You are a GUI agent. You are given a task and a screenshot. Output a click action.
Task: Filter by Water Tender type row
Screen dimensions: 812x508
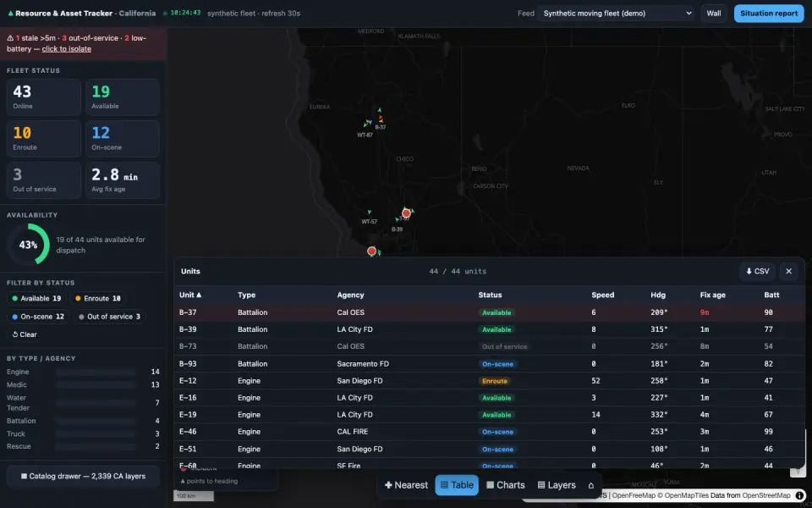(x=83, y=403)
